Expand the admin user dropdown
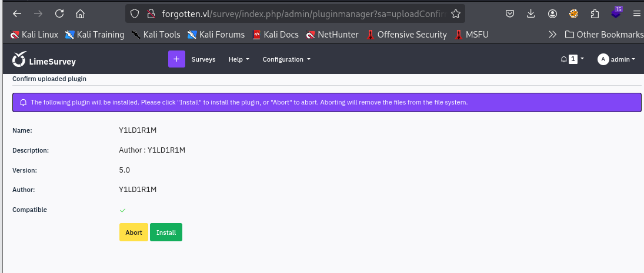 [623, 59]
